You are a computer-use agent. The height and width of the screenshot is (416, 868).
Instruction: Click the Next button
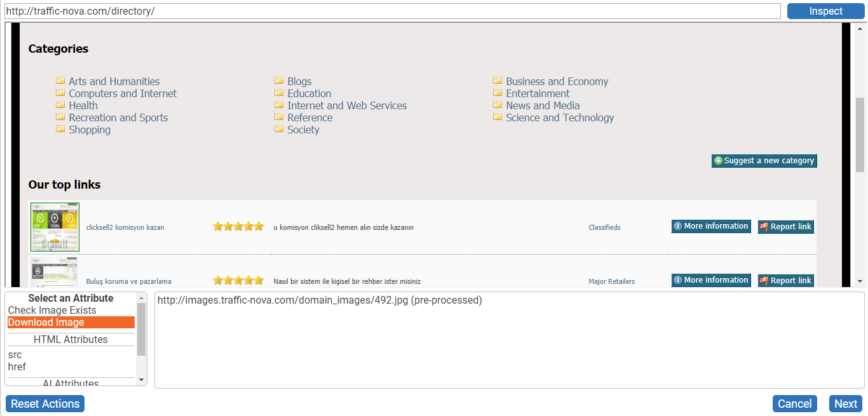846,404
